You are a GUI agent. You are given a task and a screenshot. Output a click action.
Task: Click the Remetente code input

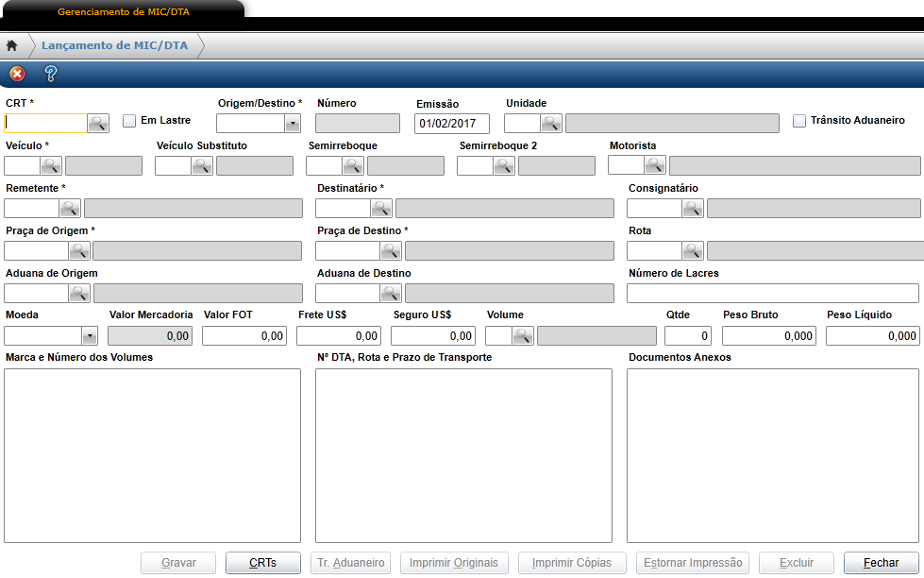pyautogui.click(x=32, y=208)
